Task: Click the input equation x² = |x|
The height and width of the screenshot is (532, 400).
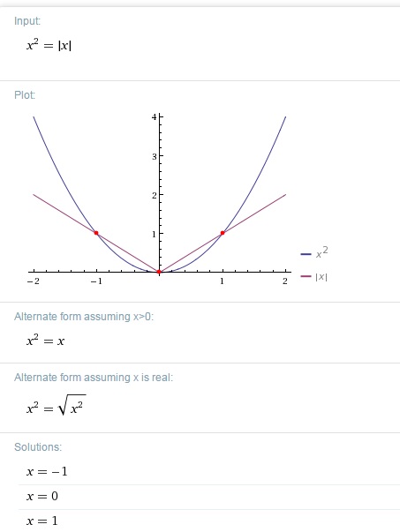Action: pyautogui.click(x=49, y=45)
